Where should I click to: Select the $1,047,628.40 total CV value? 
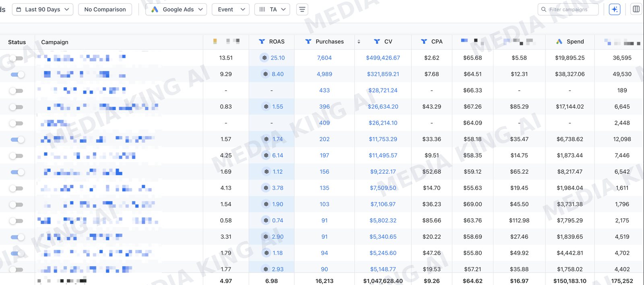[x=383, y=281]
